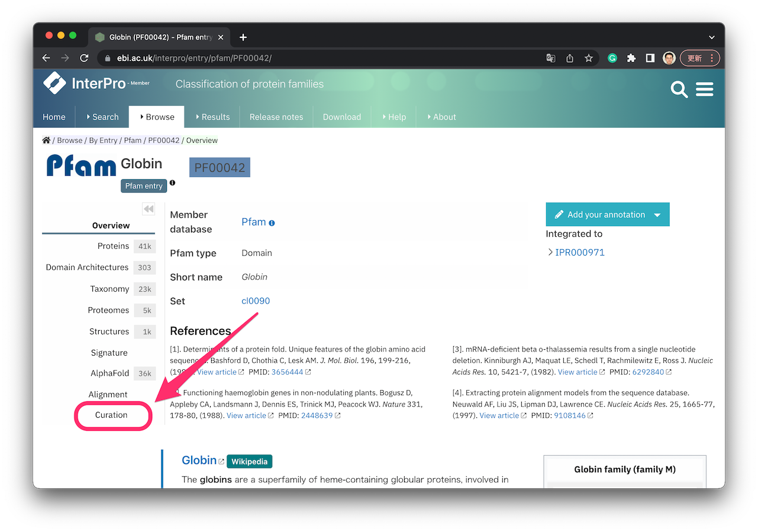Open the tab list chevron in Chrome
The height and width of the screenshot is (532, 758).
click(x=711, y=37)
